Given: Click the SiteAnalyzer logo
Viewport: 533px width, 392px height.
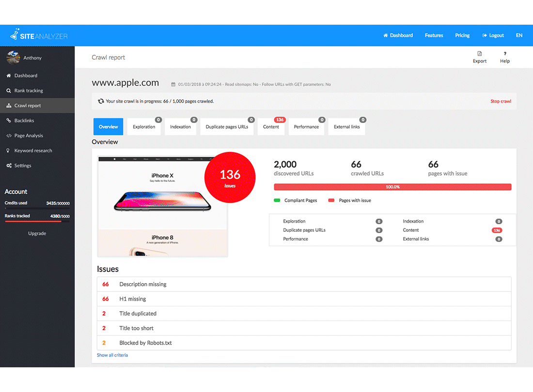Looking at the screenshot, I should (x=39, y=35).
